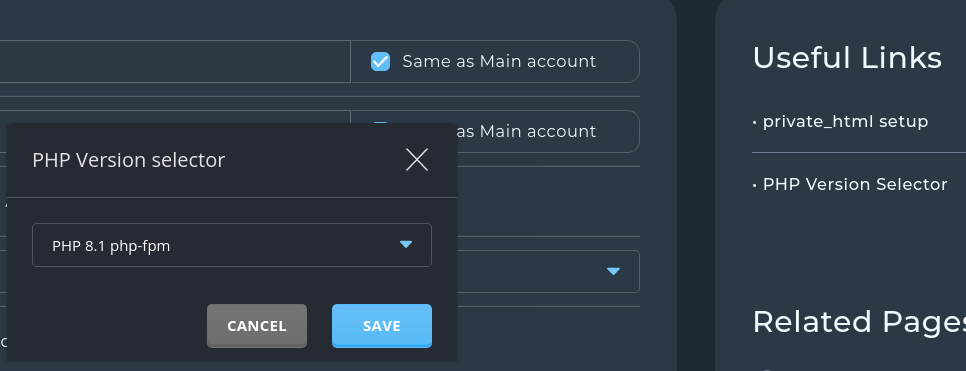
Task: Click the second input field above the dialog
Action: tap(175, 116)
